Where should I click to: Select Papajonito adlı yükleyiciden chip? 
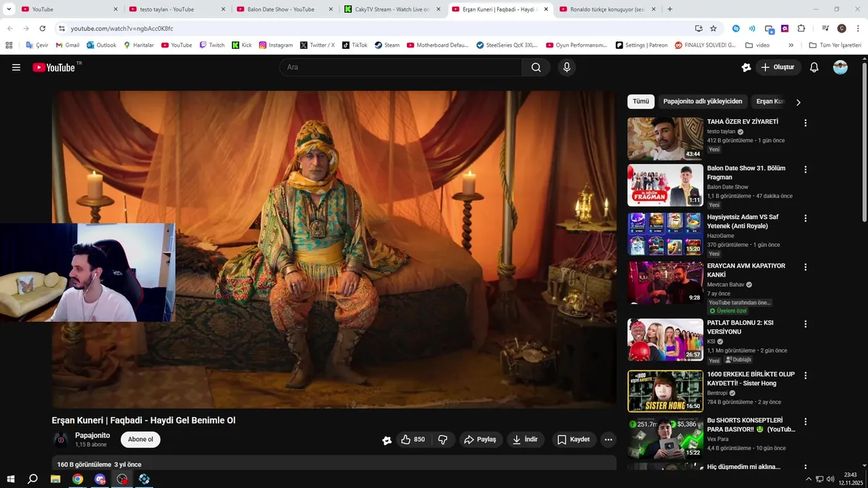(703, 102)
